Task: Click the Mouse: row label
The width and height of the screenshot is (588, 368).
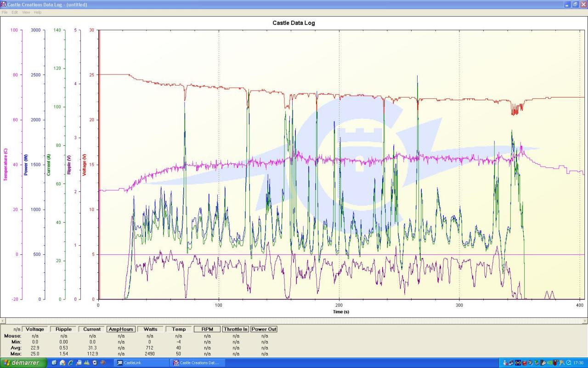Action: point(12,336)
